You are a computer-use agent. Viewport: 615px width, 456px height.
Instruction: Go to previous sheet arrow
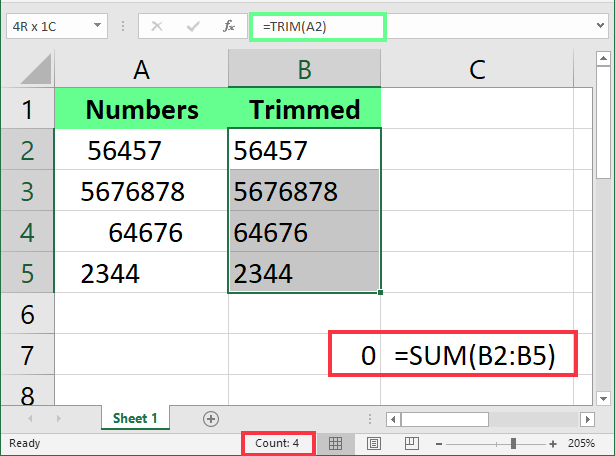point(30,418)
